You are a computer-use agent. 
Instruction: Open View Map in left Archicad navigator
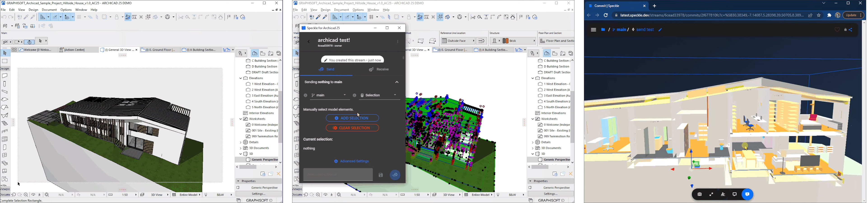point(263,53)
